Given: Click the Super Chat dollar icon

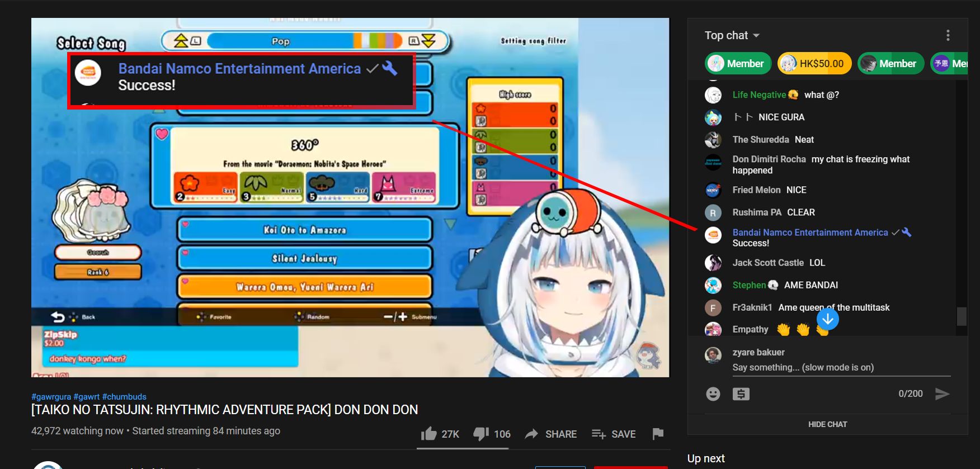Looking at the screenshot, I should 741,394.
